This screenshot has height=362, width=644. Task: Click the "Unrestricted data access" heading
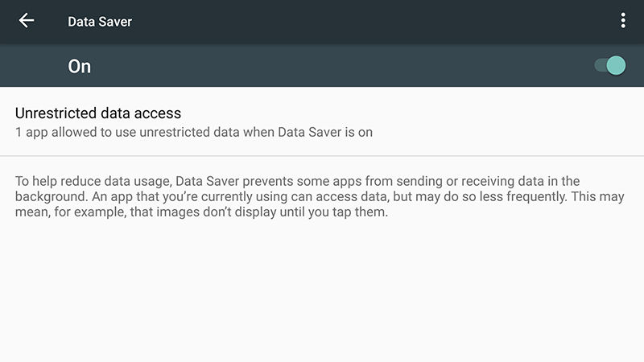click(98, 113)
